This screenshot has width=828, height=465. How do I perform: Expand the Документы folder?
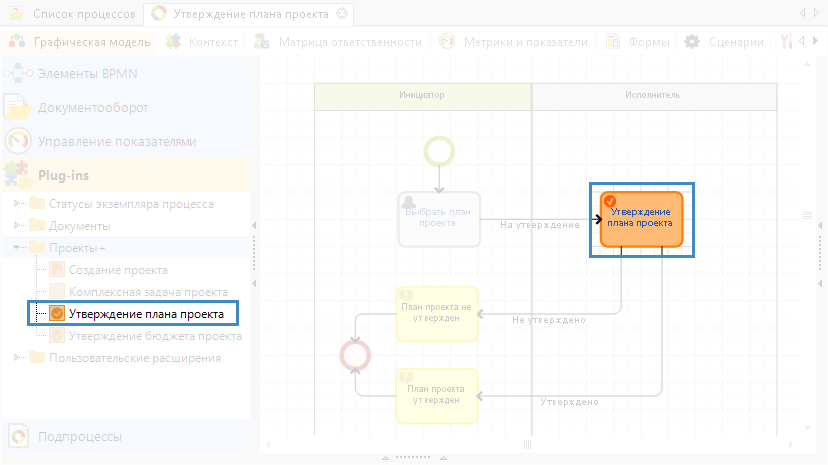(x=18, y=226)
